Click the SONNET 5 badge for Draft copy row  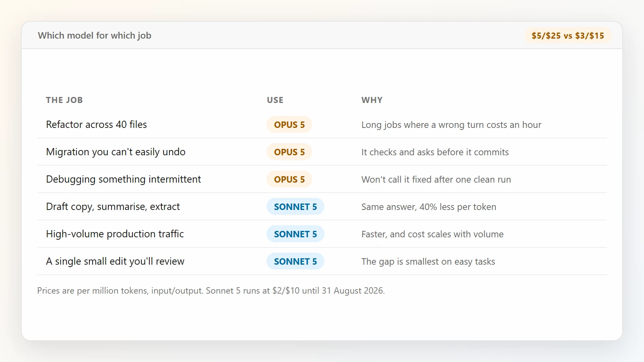pyautogui.click(x=295, y=207)
